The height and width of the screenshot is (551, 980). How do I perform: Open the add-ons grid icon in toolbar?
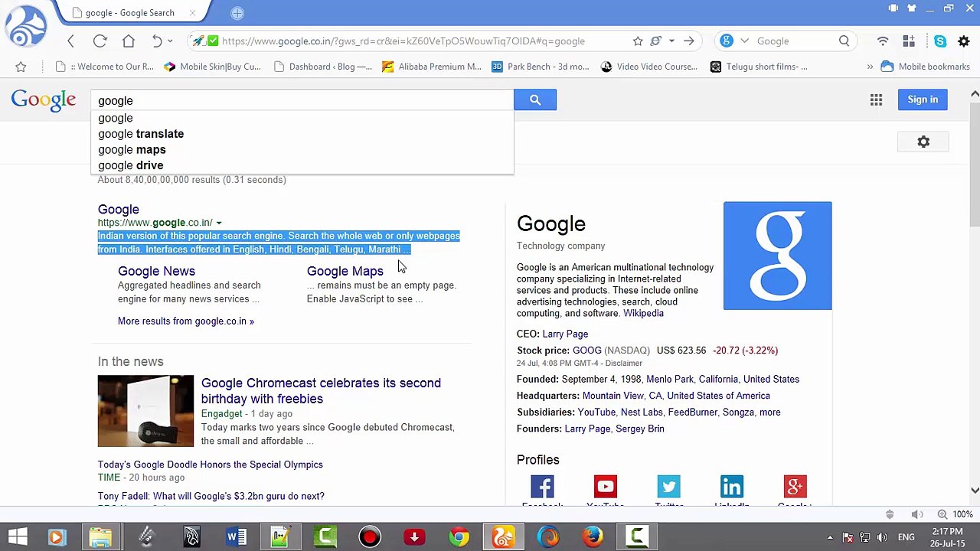pos(909,41)
